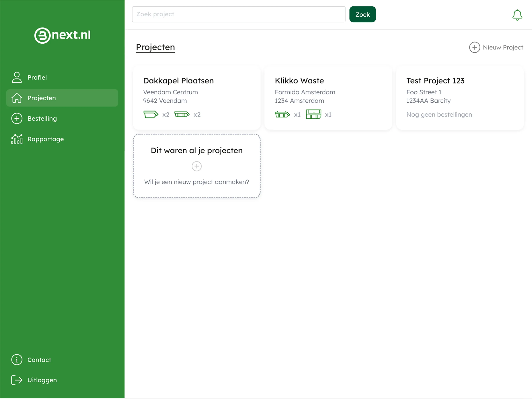The image size is (532, 399).
Task: Click container icon in Klikko Waste card
Action: (x=282, y=115)
